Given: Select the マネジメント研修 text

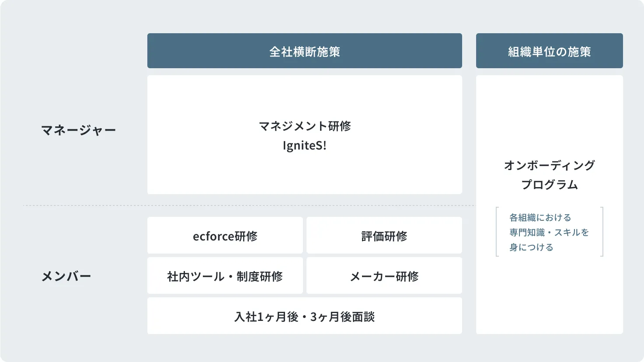Looking at the screenshot, I should coord(305,126).
